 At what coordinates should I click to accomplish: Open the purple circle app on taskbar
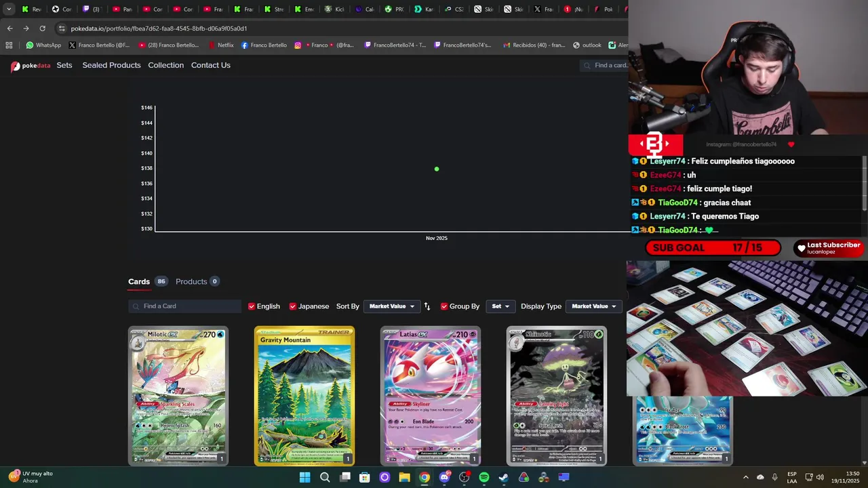click(x=384, y=477)
